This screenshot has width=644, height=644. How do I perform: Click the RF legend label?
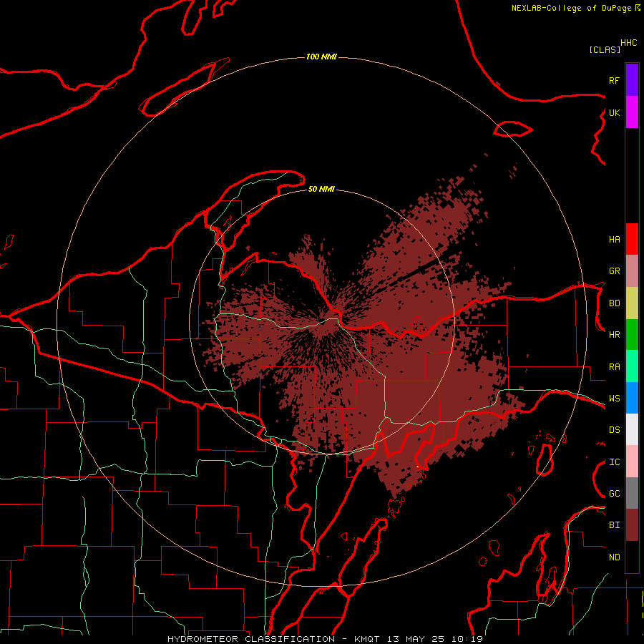[614, 80]
